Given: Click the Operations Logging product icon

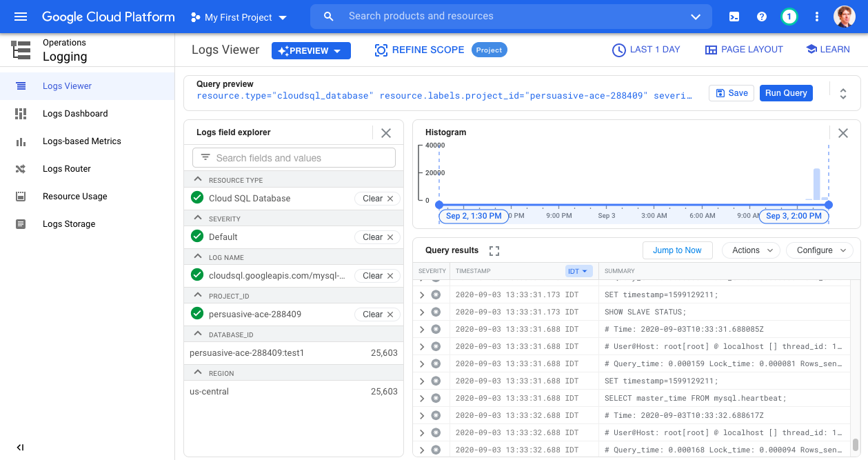Looking at the screenshot, I should (x=21, y=50).
